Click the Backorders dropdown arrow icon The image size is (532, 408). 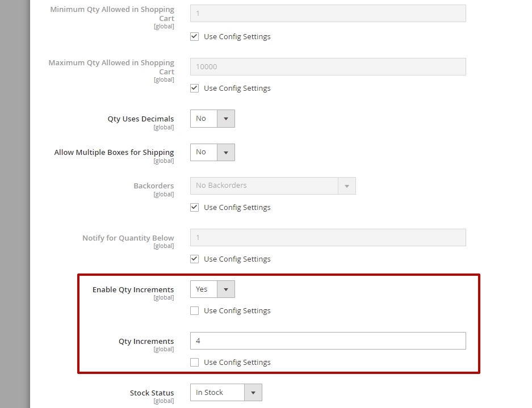point(347,186)
